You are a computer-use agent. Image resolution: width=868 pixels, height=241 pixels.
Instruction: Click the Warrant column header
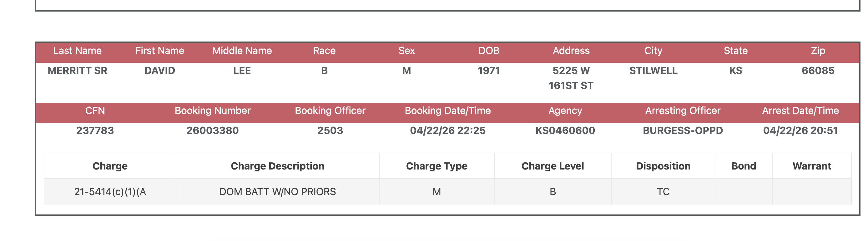pos(811,166)
